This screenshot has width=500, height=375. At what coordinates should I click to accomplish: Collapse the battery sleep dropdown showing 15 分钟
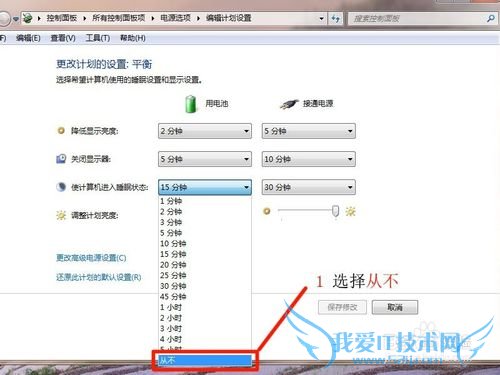(x=205, y=187)
